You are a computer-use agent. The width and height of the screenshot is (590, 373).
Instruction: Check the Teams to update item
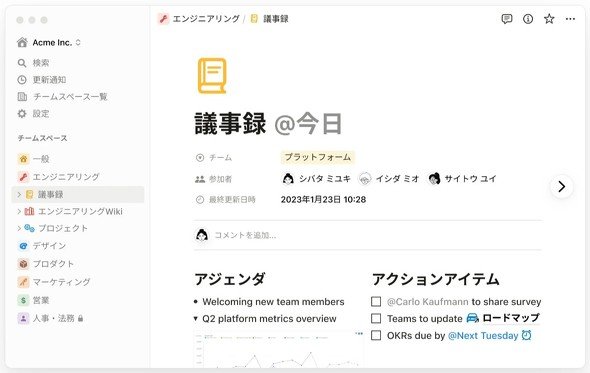[376, 318]
